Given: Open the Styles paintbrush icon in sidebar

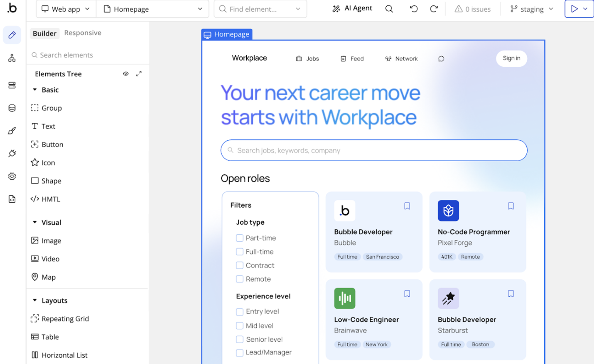Looking at the screenshot, I should [x=12, y=131].
